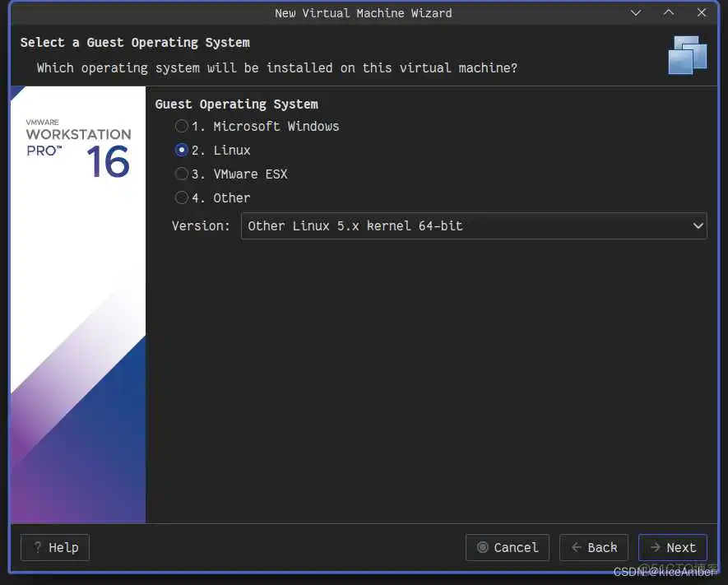Select the Other guest operating system option
728x585 pixels.
click(181, 197)
